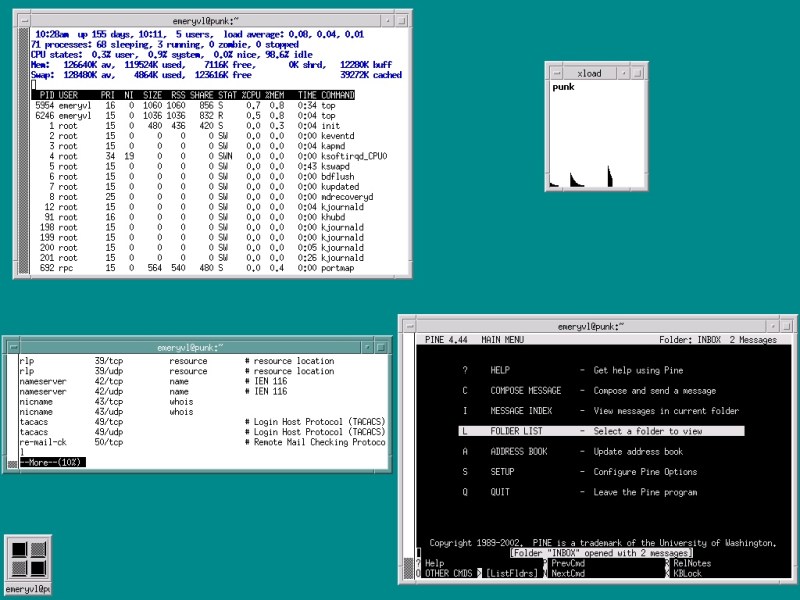Click SETUP option in Pine

(x=502, y=471)
